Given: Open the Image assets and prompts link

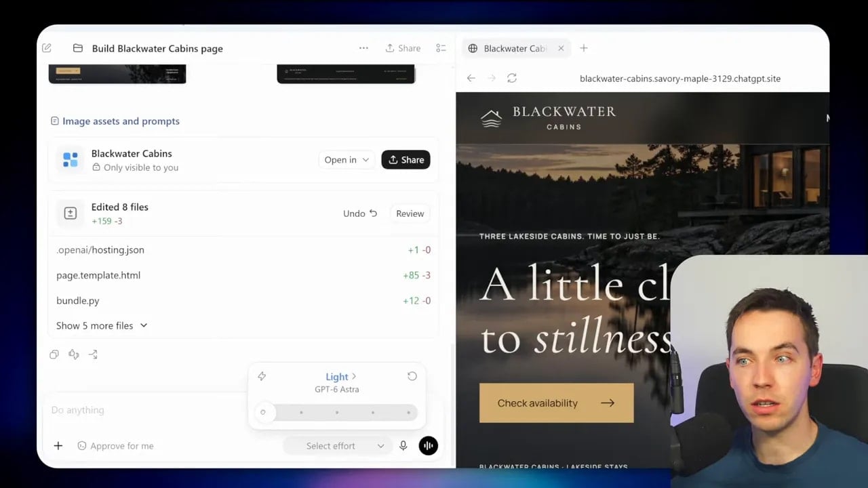Looking at the screenshot, I should pyautogui.click(x=115, y=121).
